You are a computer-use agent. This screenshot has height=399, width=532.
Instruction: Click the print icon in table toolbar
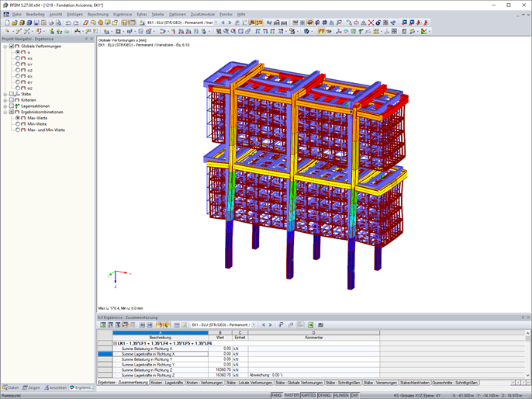tap(320, 325)
